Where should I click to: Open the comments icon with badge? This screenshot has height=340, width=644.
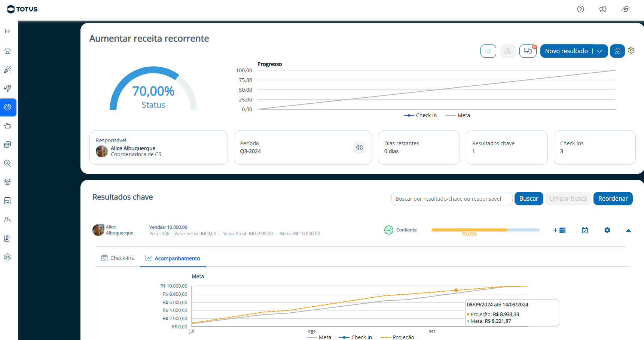click(528, 51)
